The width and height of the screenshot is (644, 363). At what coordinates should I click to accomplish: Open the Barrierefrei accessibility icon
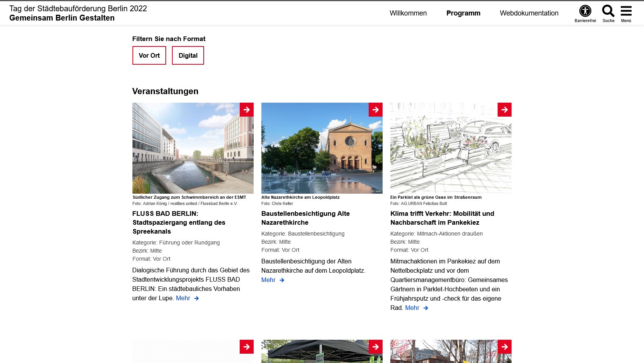coord(585,11)
